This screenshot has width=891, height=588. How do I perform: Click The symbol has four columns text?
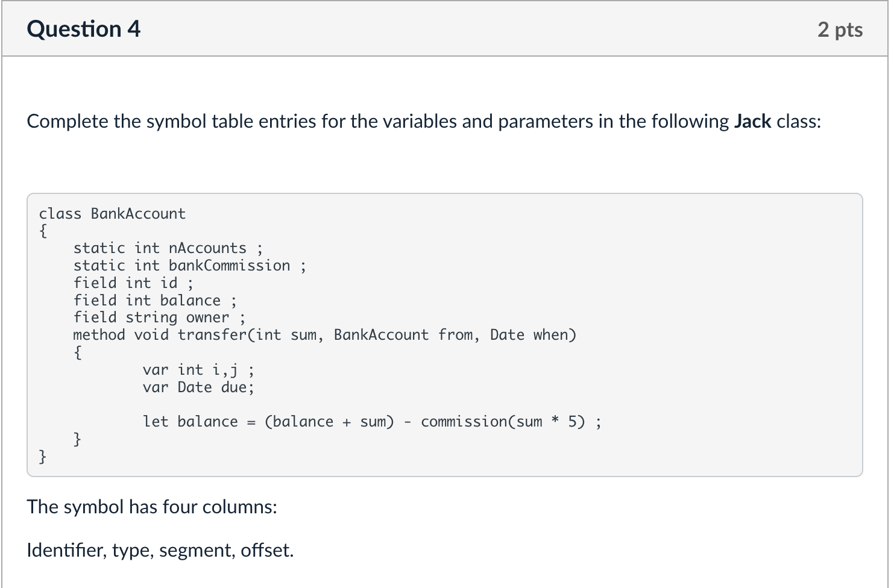point(152,507)
